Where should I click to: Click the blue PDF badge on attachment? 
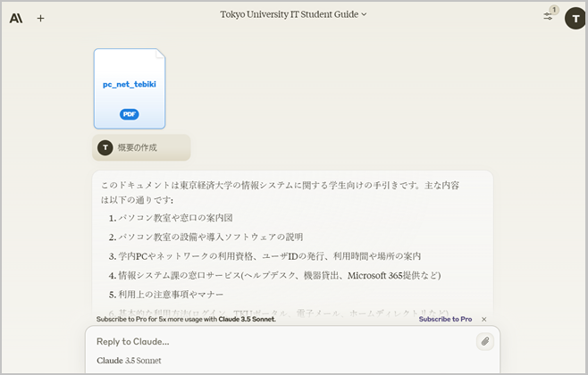pos(130,114)
